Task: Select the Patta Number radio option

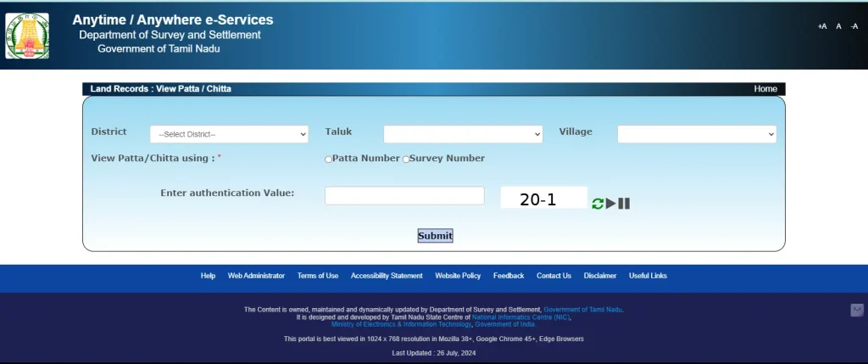Action: coord(328,160)
